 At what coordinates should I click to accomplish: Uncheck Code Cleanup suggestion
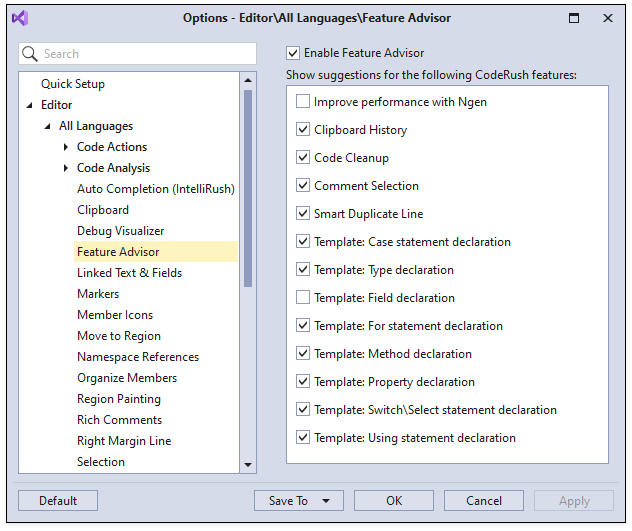[303, 157]
